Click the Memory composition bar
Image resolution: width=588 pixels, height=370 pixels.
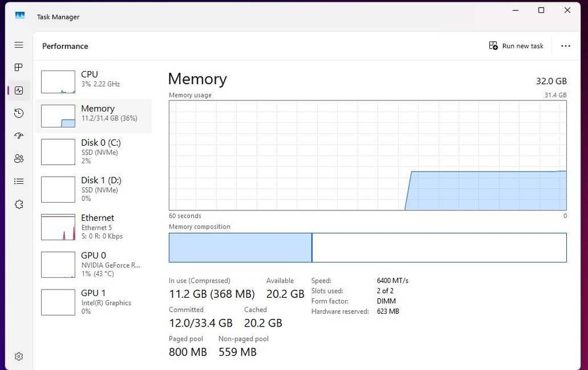tap(367, 247)
